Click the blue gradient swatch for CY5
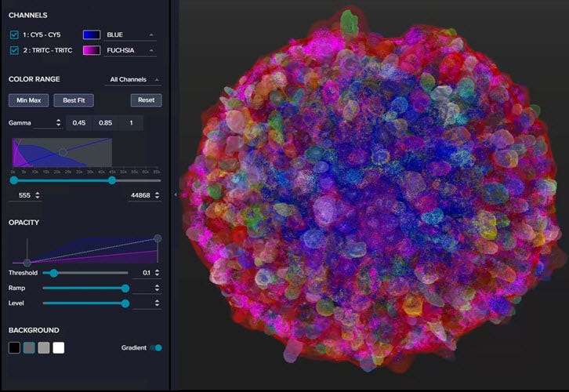The image size is (569, 392). click(92, 35)
